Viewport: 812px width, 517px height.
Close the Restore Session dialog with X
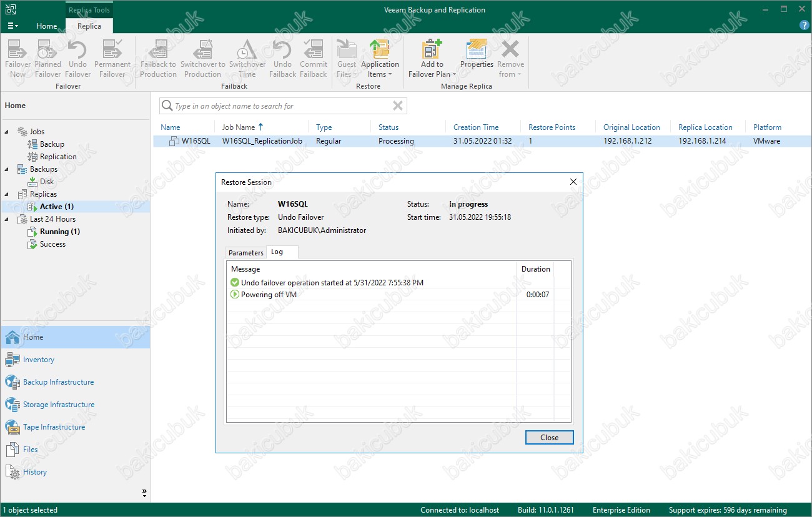[x=573, y=182]
